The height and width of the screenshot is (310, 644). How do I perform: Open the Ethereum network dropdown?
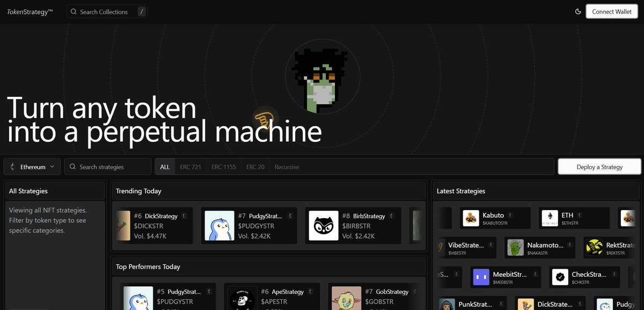tap(32, 167)
